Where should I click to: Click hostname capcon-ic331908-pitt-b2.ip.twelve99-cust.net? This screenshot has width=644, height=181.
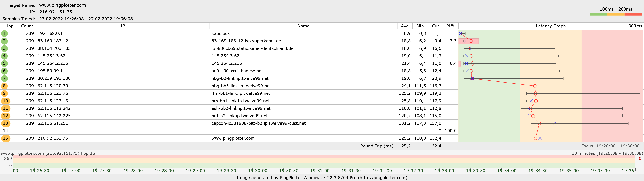pos(259,124)
